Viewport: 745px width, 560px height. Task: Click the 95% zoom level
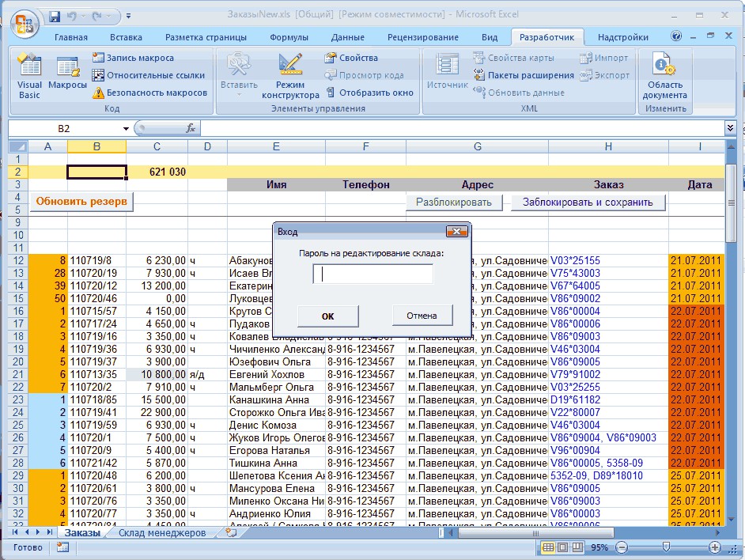pyautogui.click(x=599, y=547)
